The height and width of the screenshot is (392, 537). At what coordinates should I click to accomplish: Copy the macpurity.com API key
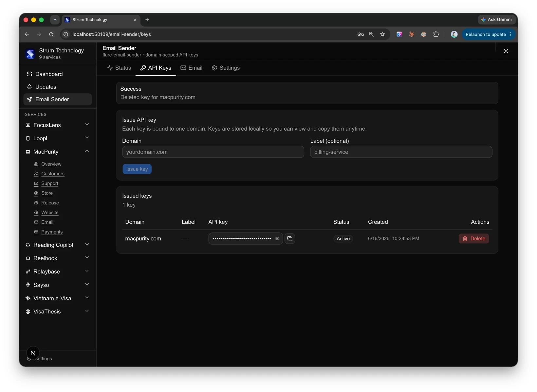(x=290, y=239)
